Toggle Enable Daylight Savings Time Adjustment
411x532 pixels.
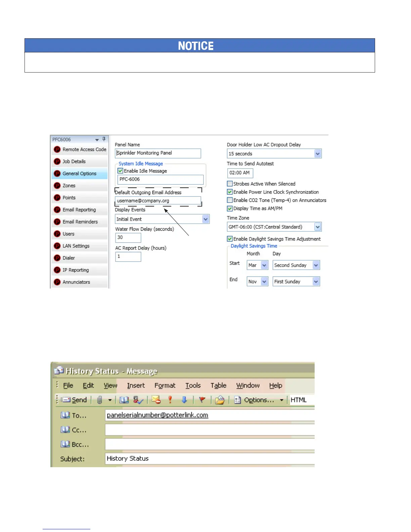[x=230, y=239]
